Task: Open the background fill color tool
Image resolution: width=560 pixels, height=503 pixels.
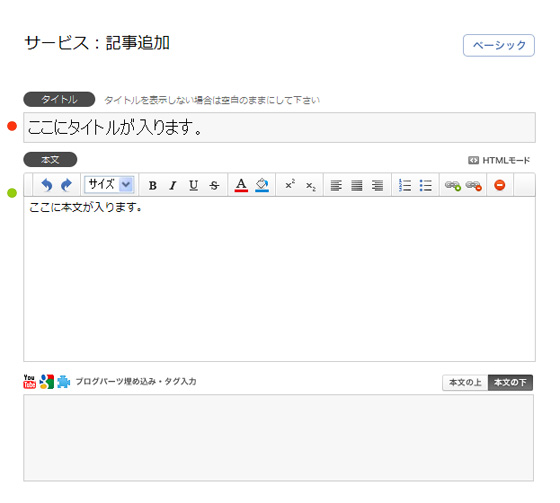Action: click(262, 185)
